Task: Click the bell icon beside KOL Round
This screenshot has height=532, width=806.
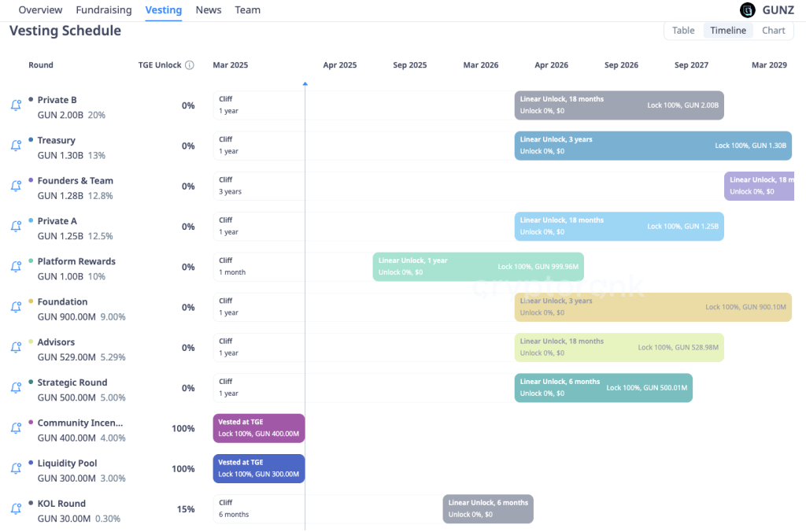Action: [x=16, y=508]
